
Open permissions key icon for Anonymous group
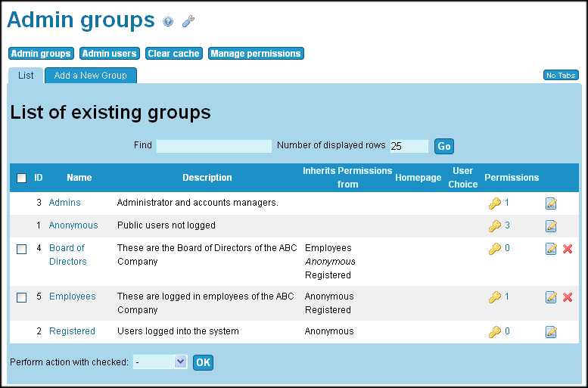(x=495, y=225)
